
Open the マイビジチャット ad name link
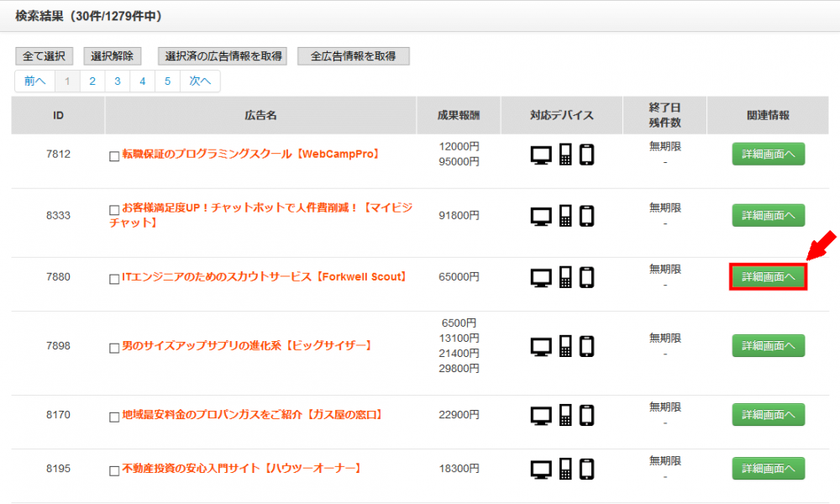(x=261, y=215)
